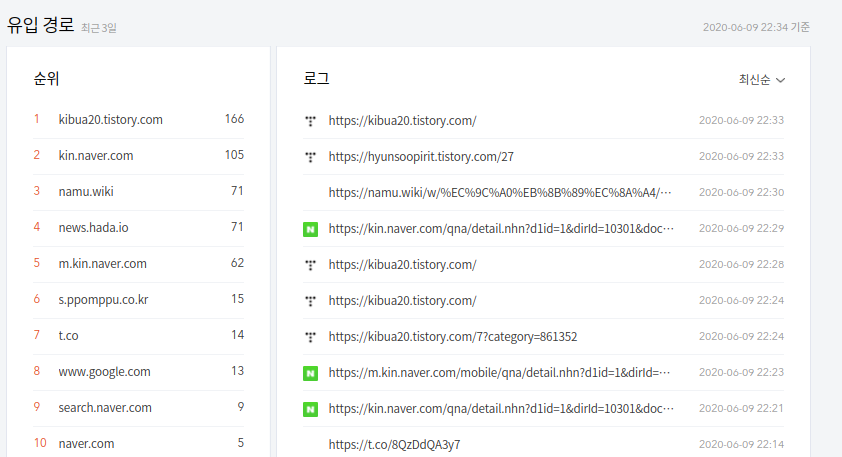
Task: Click Tistory icon beside hyunsoopirit.tistory.com/27 log
Action: tap(310, 157)
